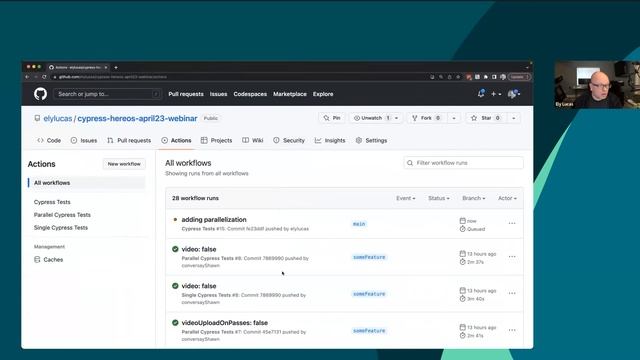Screen dimensions: 640x360
Task: Switch to the Settings tab
Action: coord(371,140)
